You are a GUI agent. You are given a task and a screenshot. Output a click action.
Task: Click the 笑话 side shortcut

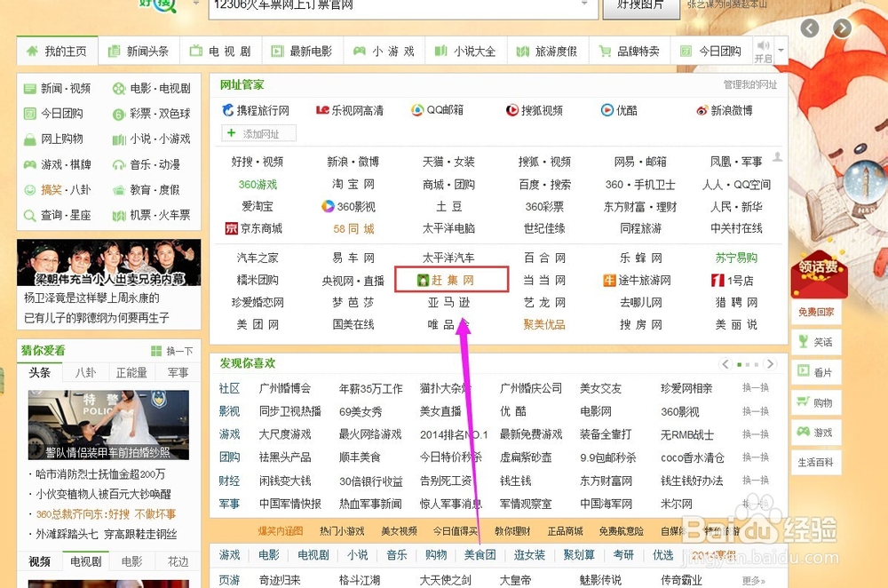(x=816, y=342)
